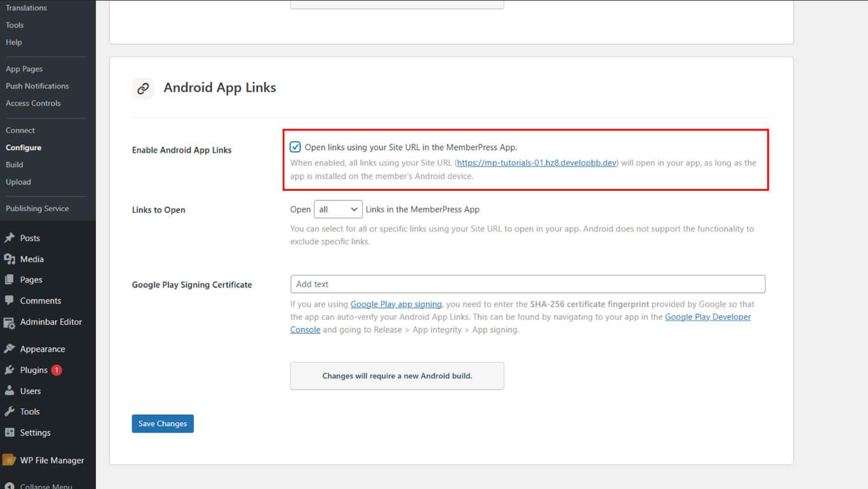Uncheck Open links using your Site URL

pos(295,146)
